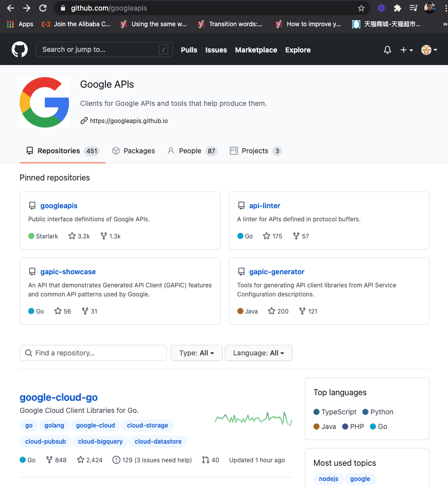View google-cloud-go forks (848)
The image size is (448, 487).
(56, 460)
